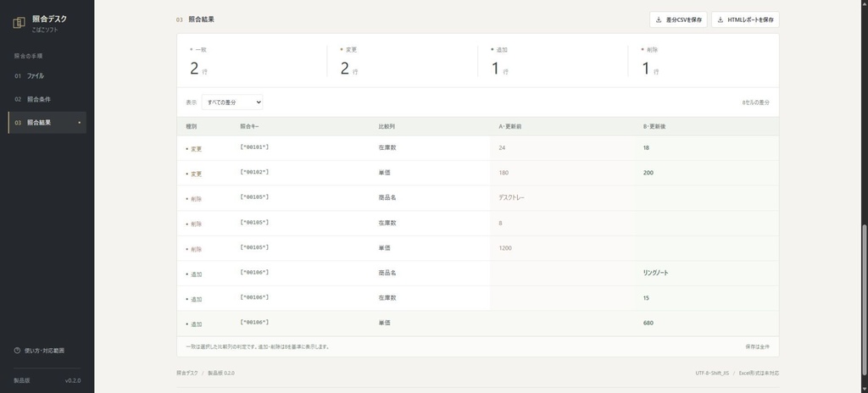Click 商品名 in the 00105 deleted row

pos(387,197)
